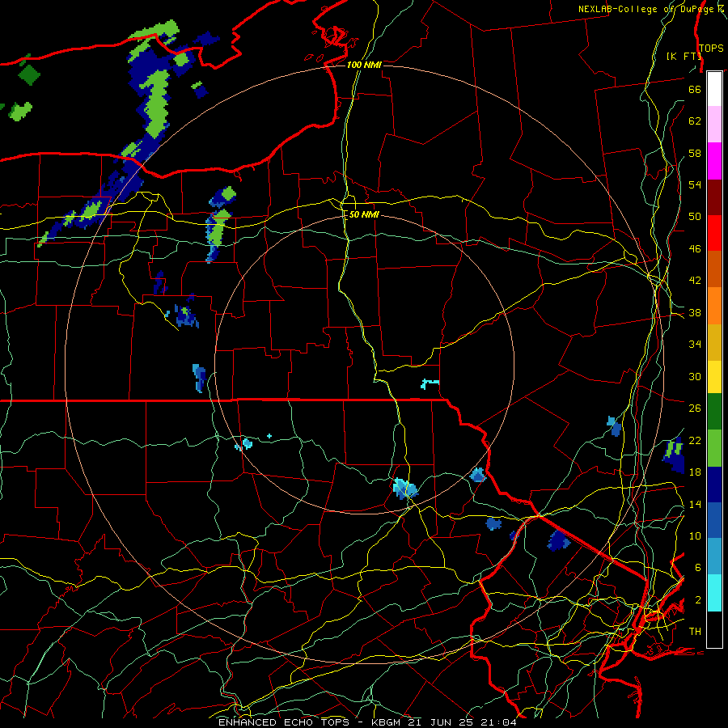
Task: Click the navy blue legend swatch
Action: pyautogui.click(x=714, y=485)
